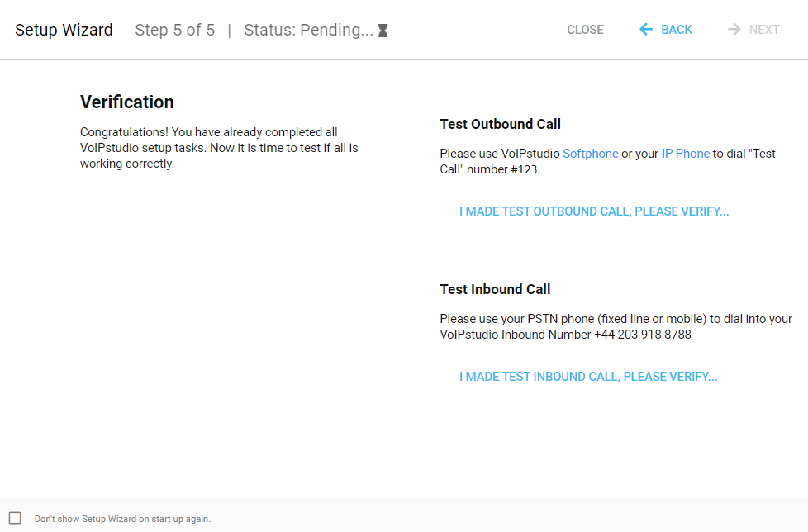Click I MADE TEST INBOUND CALL, PLEASE VERIFY
This screenshot has height=532, width=808.
587,376
